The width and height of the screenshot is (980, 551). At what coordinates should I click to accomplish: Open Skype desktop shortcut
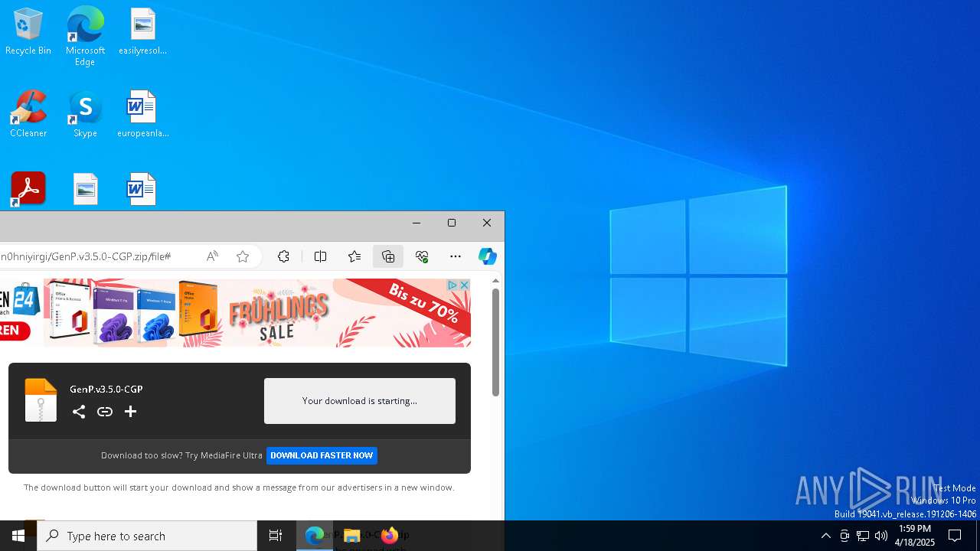(85, 115)
